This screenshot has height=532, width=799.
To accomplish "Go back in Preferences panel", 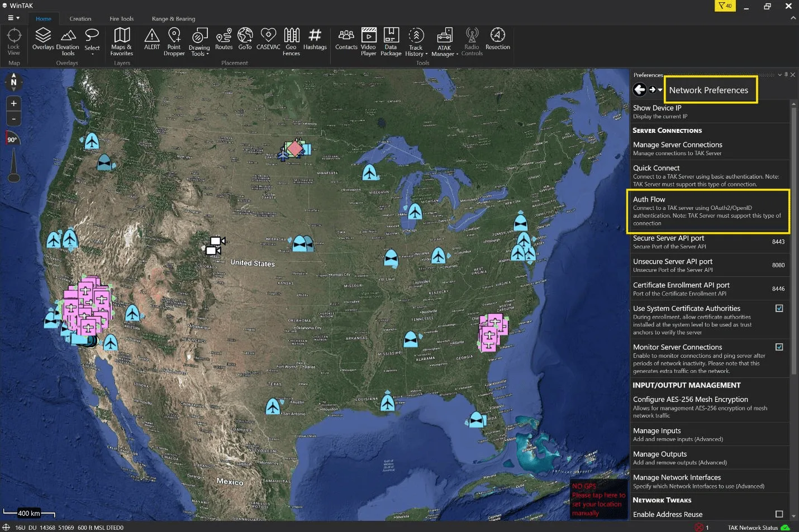I will (x=640, y=89).
